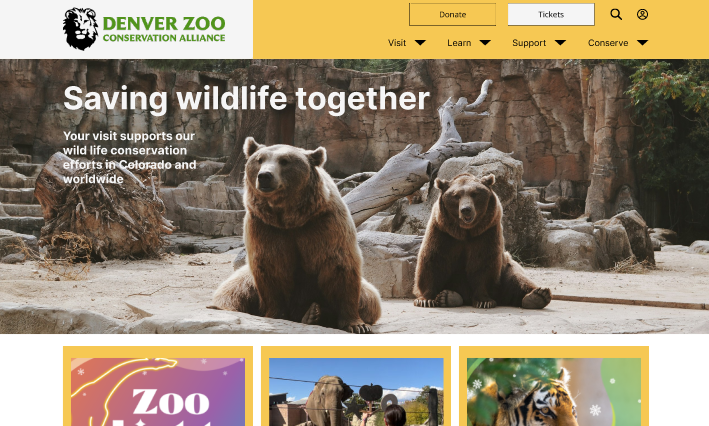Click the Tickets button
This screenshot has height=426, width=709.
coord(551,14)
